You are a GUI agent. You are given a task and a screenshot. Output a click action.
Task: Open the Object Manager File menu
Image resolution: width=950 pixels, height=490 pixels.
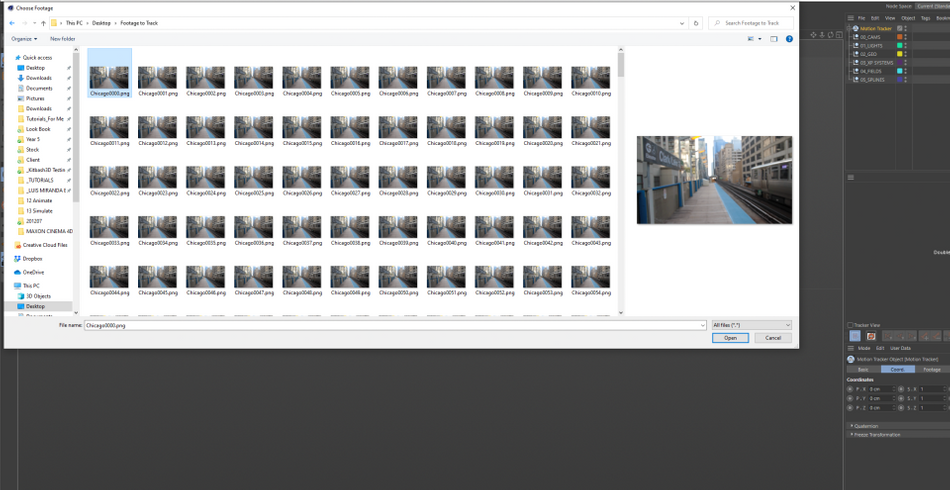862,18
